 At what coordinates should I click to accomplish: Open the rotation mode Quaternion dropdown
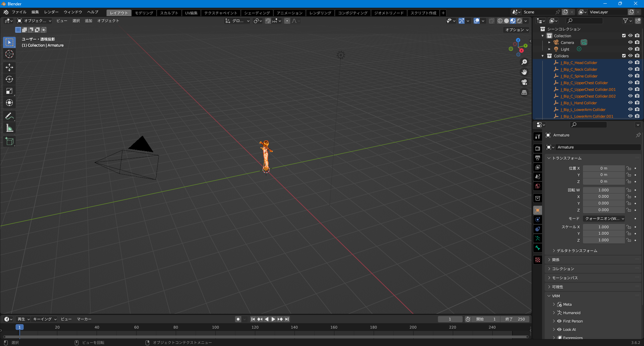click(604, 219)
